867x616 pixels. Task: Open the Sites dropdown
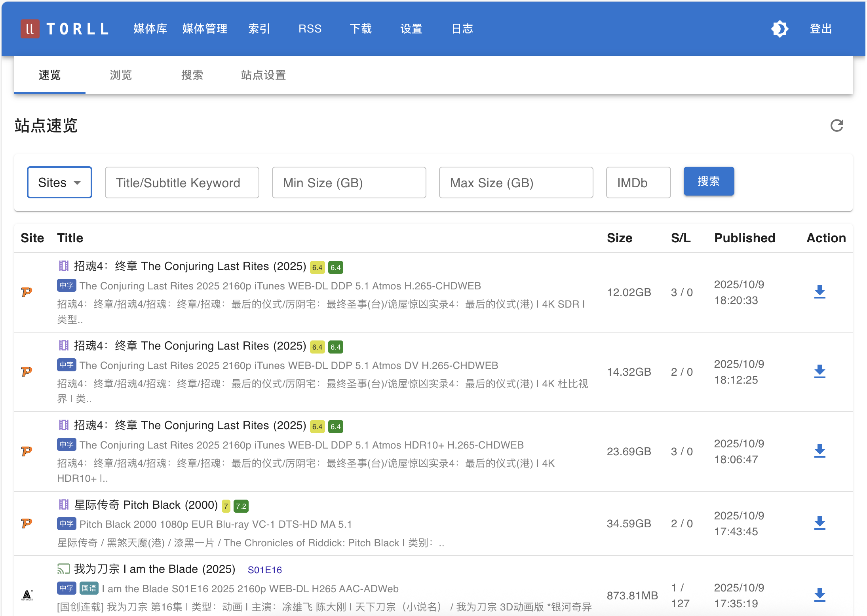pyautogui.click(x=59, y=183)
